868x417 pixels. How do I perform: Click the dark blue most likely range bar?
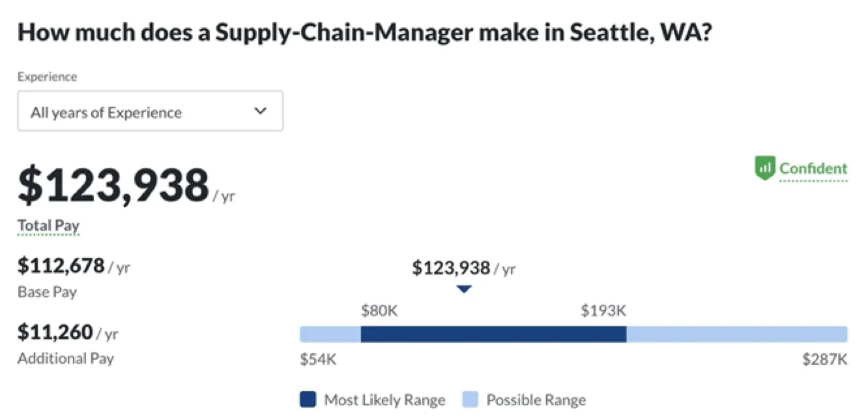point(493,334)
